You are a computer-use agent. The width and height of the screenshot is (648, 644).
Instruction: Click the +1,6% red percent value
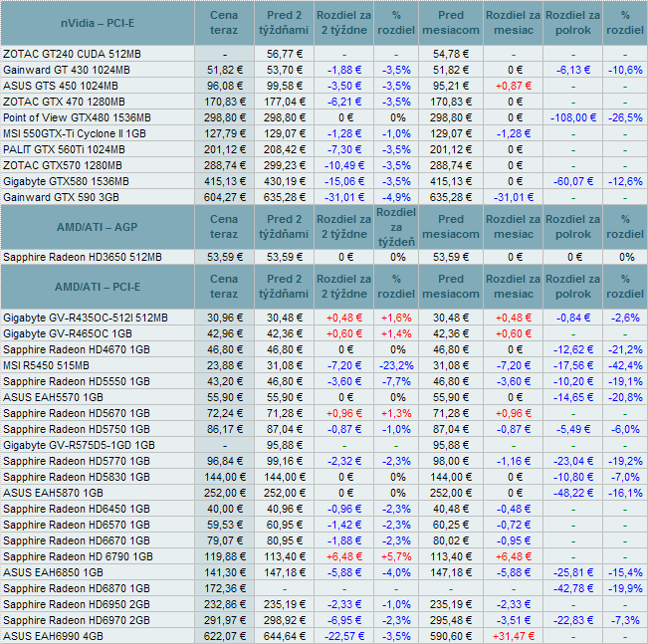(x=396, y=318)
